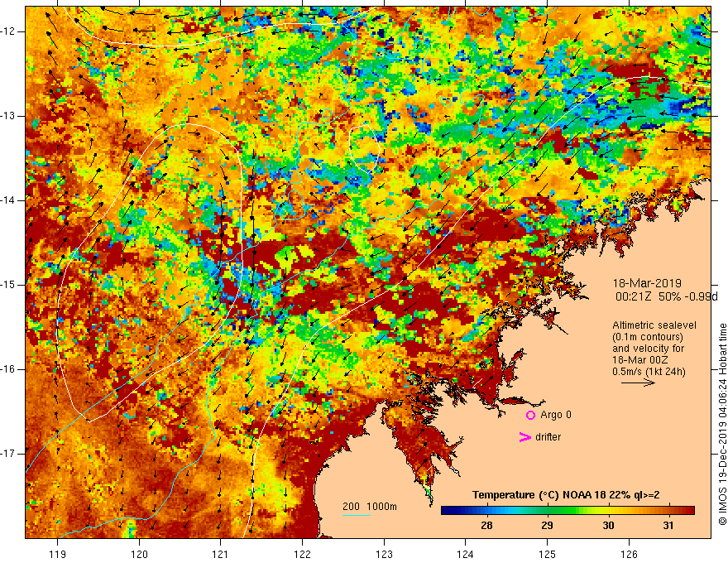Click the -15 latitude axis label
The height and width of the screenshot is (563, 728).
[x=8, y=285]
